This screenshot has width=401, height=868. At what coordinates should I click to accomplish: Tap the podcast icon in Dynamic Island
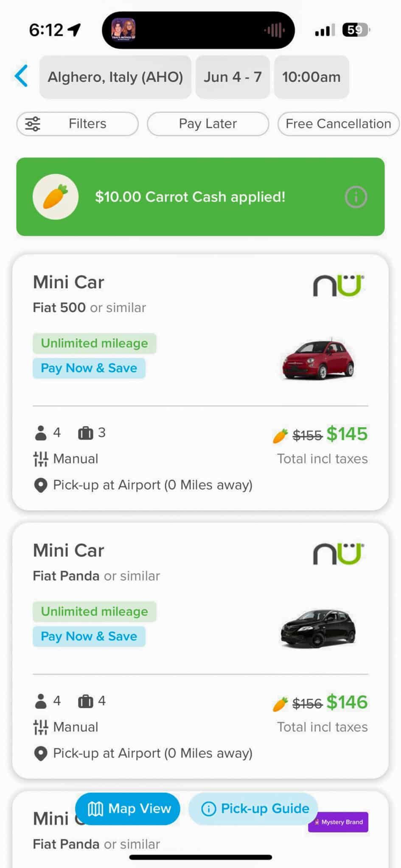pyautogui.click(x=123, y=30)
